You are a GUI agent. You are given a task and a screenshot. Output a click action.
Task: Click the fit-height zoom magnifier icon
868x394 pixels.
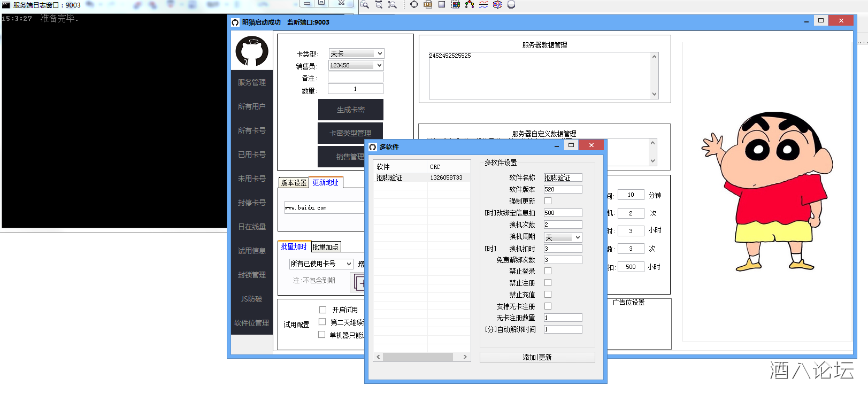pos(393,5)
